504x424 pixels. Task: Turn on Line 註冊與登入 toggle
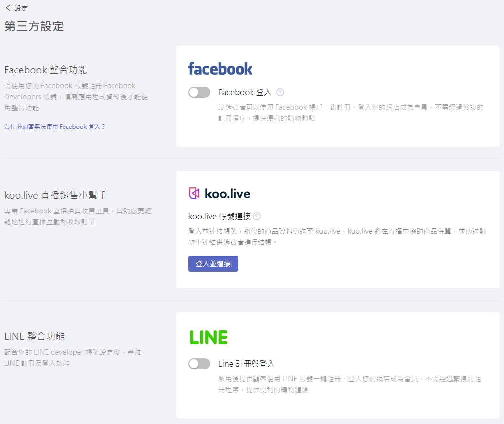199,364
